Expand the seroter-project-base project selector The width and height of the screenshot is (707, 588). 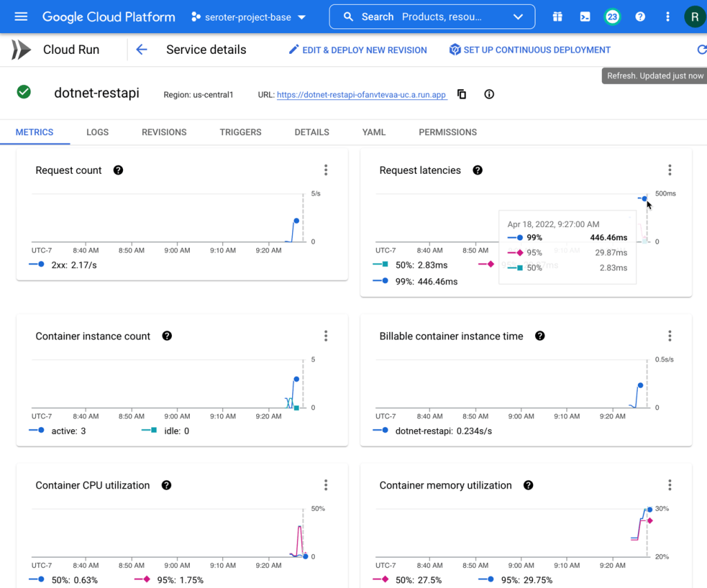coord(249,17)
